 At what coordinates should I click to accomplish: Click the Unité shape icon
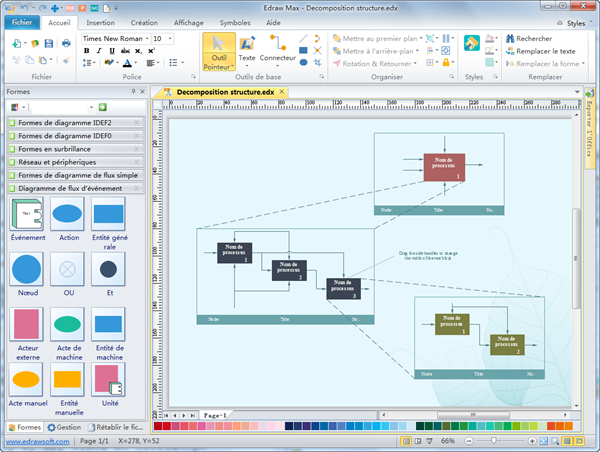tap(108, 379)
